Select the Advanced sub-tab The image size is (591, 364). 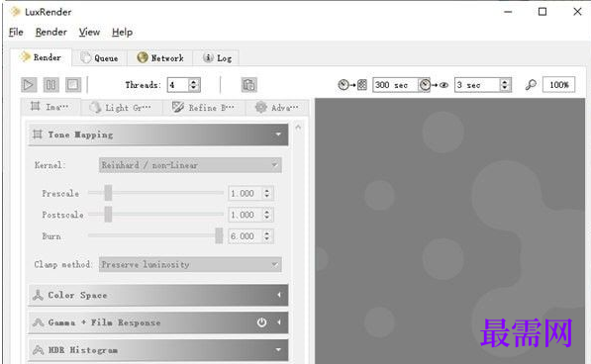click(x=277, y=108)
